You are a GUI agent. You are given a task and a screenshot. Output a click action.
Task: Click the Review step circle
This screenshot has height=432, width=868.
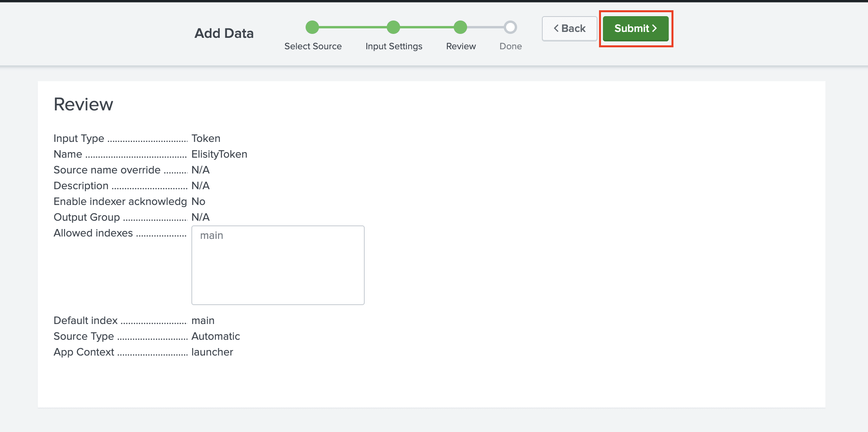click(x=460, y=27)
